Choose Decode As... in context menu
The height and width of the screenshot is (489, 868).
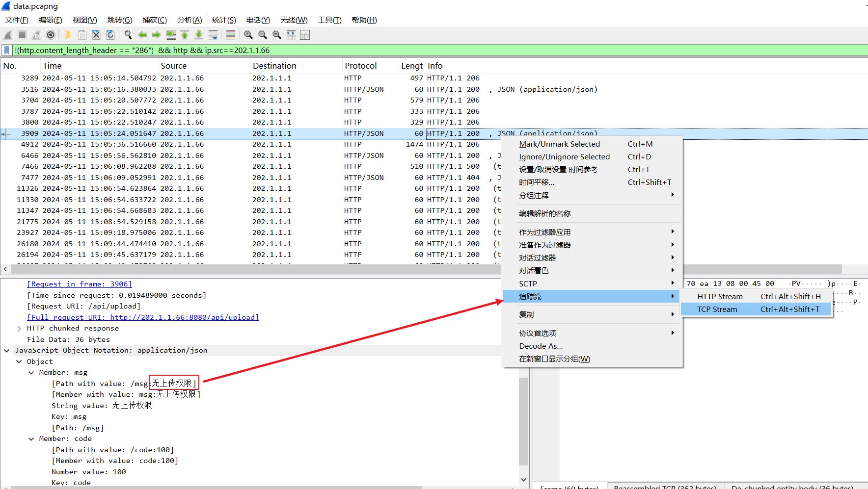coord(592,346)
